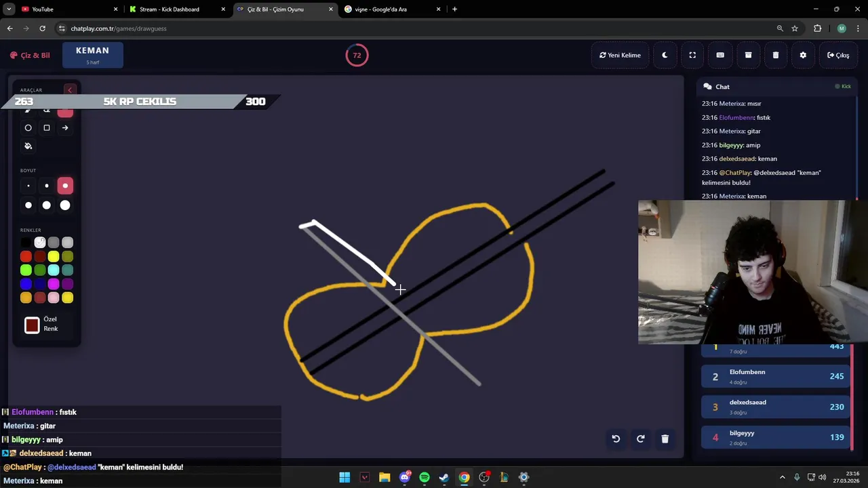Pick the blue color swatch
This screenshot has width=868, height=488.
[x=26, y=284]
